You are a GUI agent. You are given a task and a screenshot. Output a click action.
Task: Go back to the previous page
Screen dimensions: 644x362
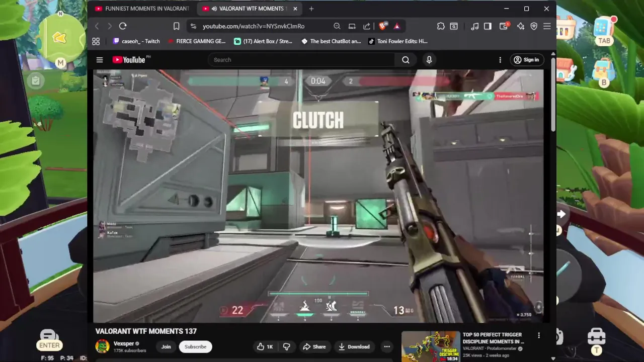(x=97, y=26)
